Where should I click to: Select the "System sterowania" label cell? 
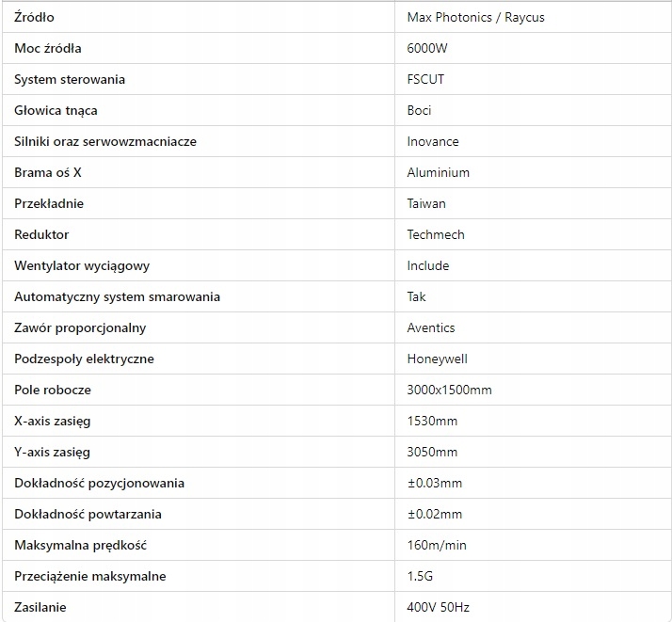click(70, 79)
